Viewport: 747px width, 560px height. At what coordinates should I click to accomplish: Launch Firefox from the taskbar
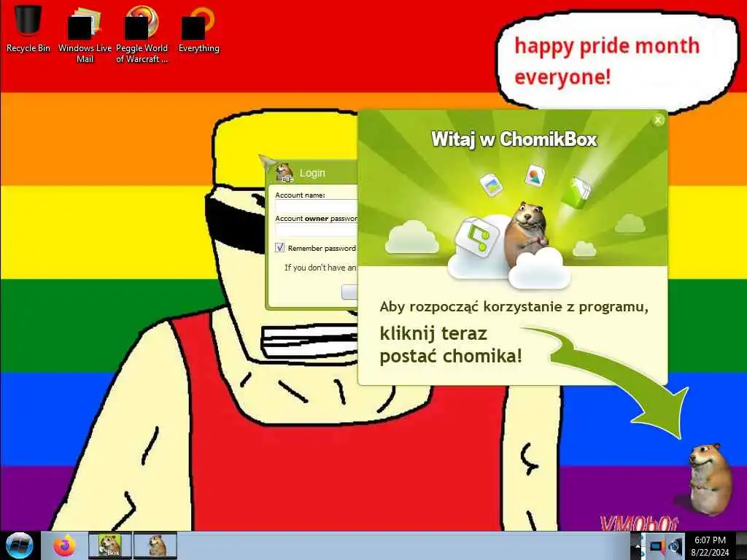(x=64, y=546)
